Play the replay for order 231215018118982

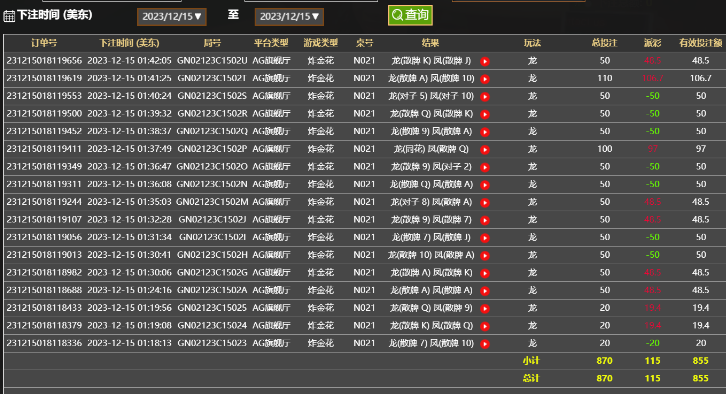pyautogui.click(x=485, y=273)
